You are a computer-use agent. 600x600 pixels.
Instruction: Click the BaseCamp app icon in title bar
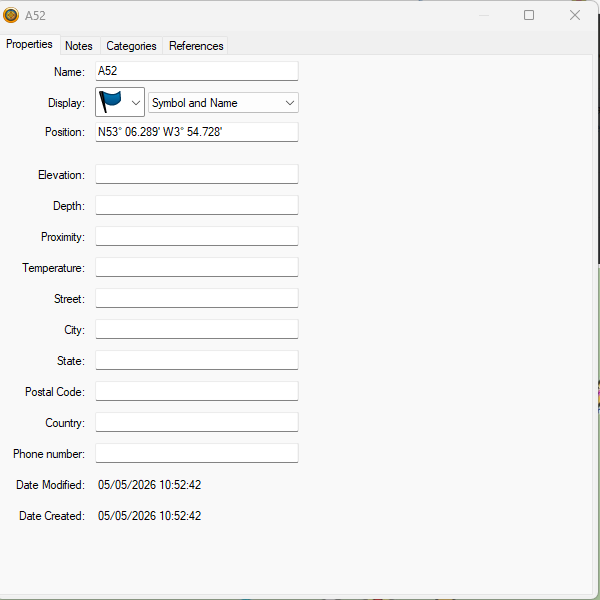[x=11, y=15]
